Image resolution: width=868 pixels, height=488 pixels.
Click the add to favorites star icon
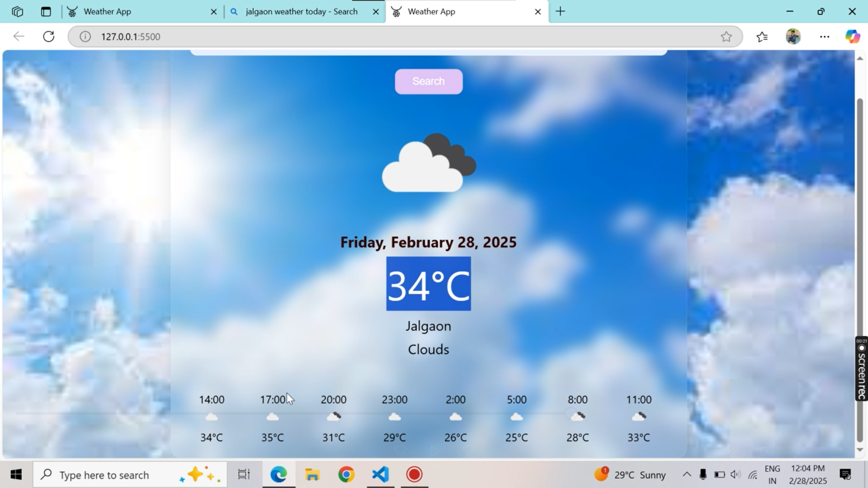pyautogui.click(x=726, y=37)
